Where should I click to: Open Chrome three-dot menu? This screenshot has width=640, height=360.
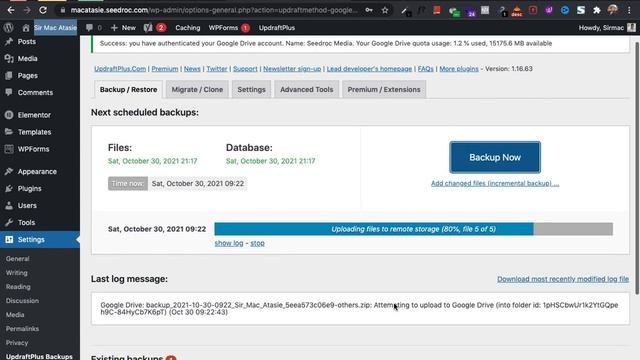point(629,10)
